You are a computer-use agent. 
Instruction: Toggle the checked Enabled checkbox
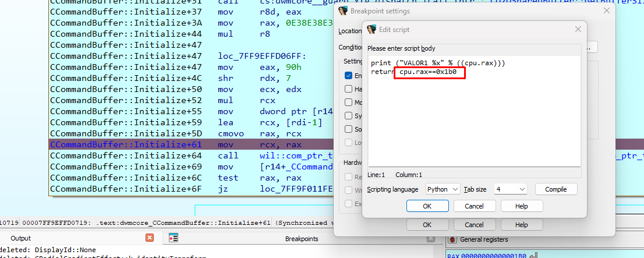coord(348,76)
